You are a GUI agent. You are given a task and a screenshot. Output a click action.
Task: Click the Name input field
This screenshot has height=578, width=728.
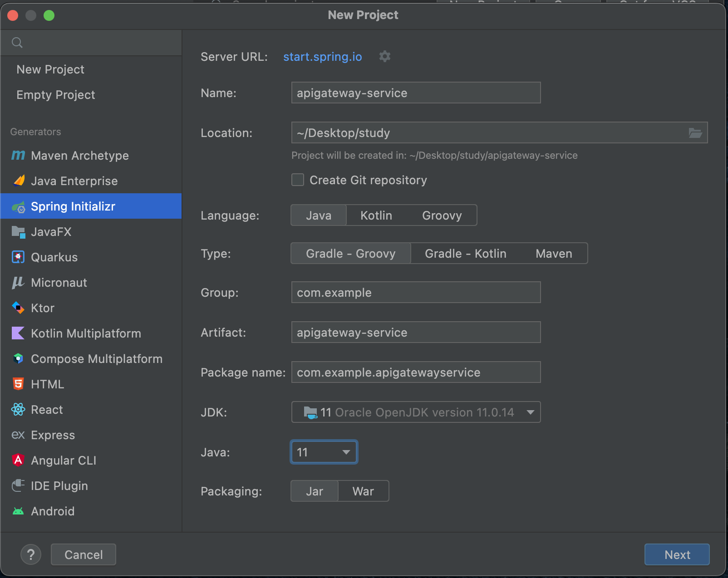coord(416,93)
